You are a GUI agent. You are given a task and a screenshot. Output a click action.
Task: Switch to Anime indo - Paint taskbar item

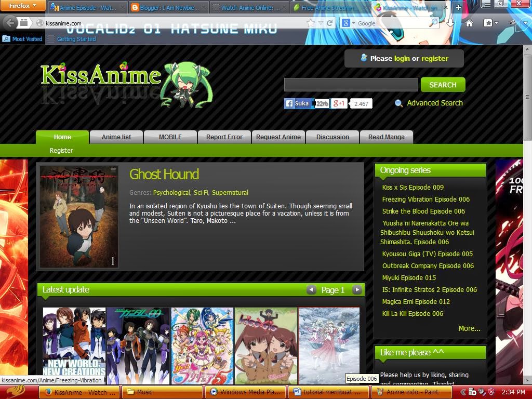(411, 392)
